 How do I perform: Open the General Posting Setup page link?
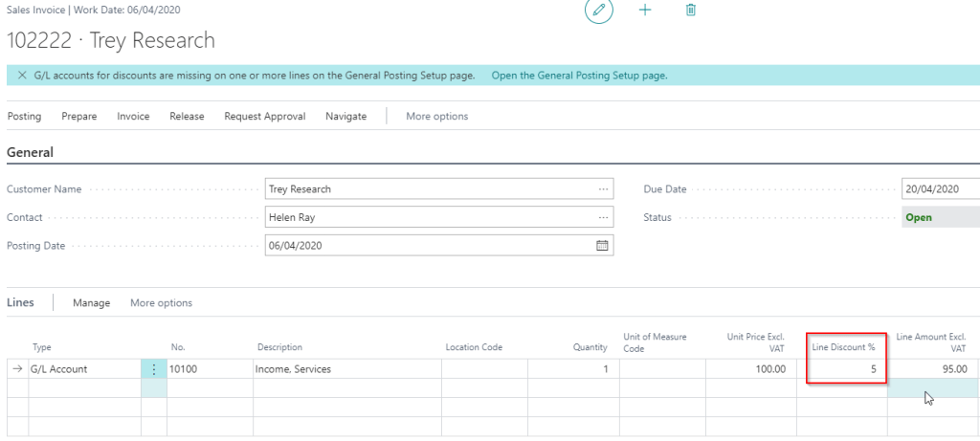tap(579, 76)
